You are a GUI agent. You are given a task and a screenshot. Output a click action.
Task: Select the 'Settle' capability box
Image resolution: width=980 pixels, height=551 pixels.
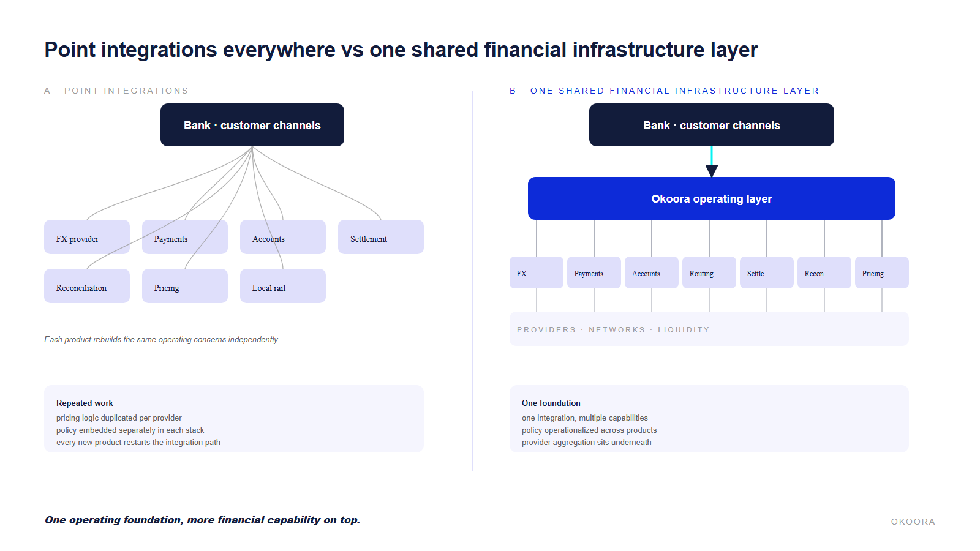(767, 272)
